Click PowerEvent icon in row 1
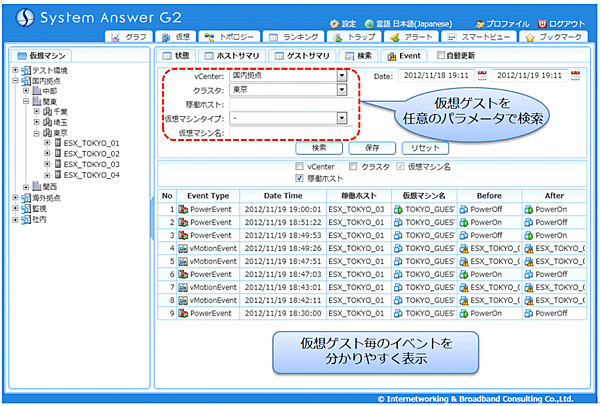The height and width of the screenshot is (406, 600). click(x=183, y=210)
